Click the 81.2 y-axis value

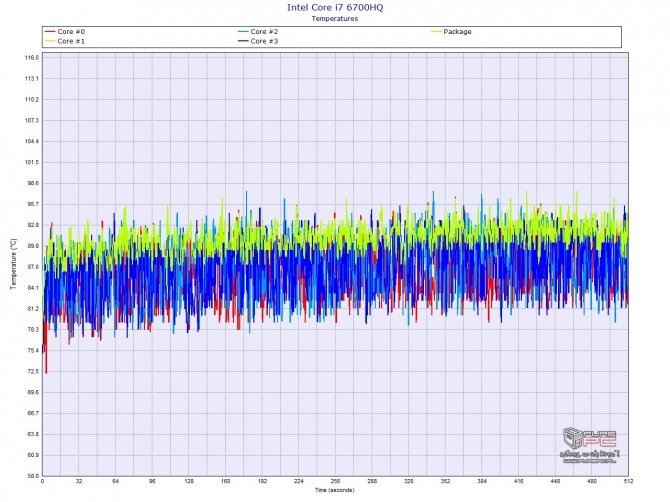[x=32, y=309]
